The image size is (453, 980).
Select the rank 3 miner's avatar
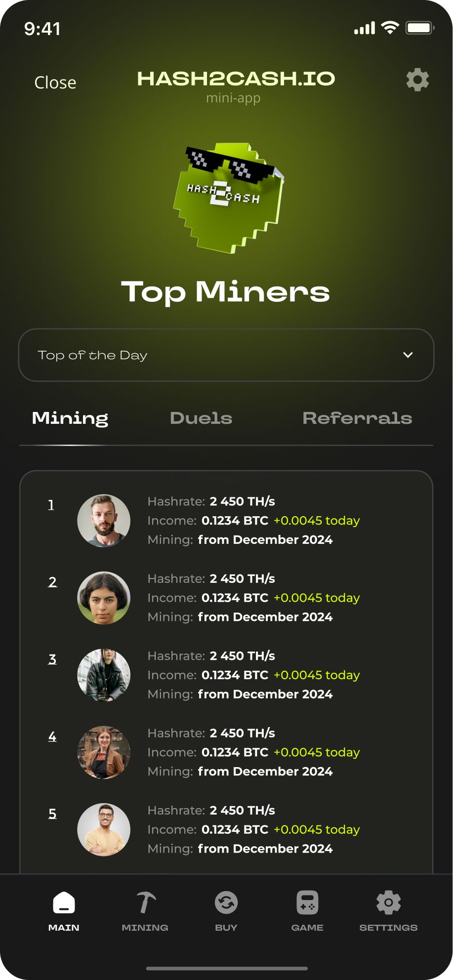[104, 675]
